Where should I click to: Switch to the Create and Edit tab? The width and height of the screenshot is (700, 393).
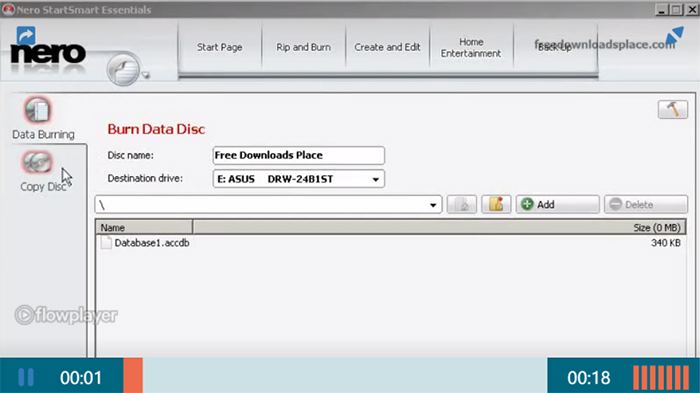click(x=388, y=47)
